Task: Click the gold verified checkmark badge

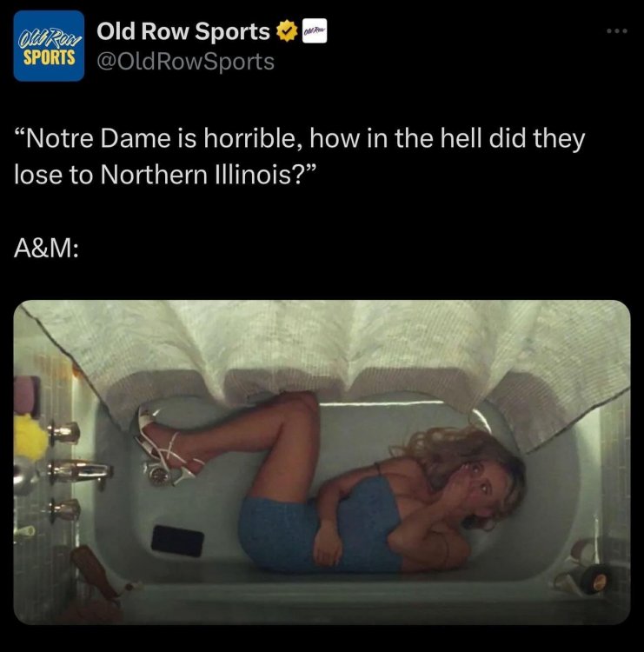Action: click(x=284, y=32)
